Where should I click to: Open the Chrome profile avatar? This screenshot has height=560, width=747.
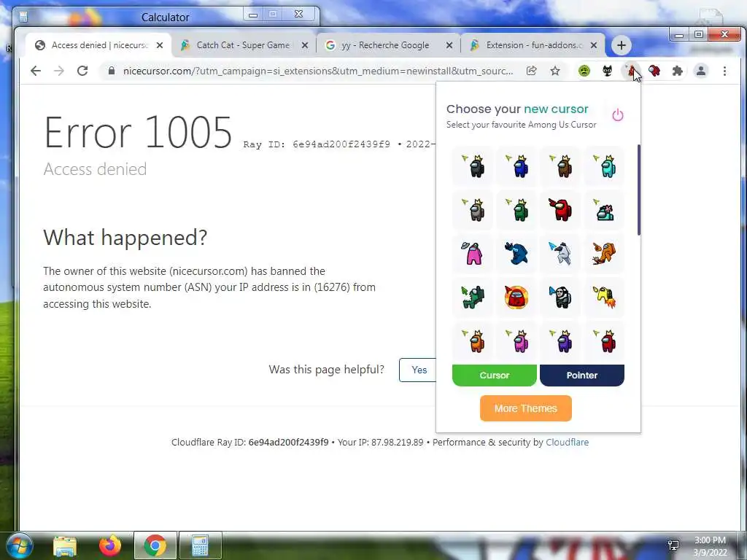tap(701, 71)
